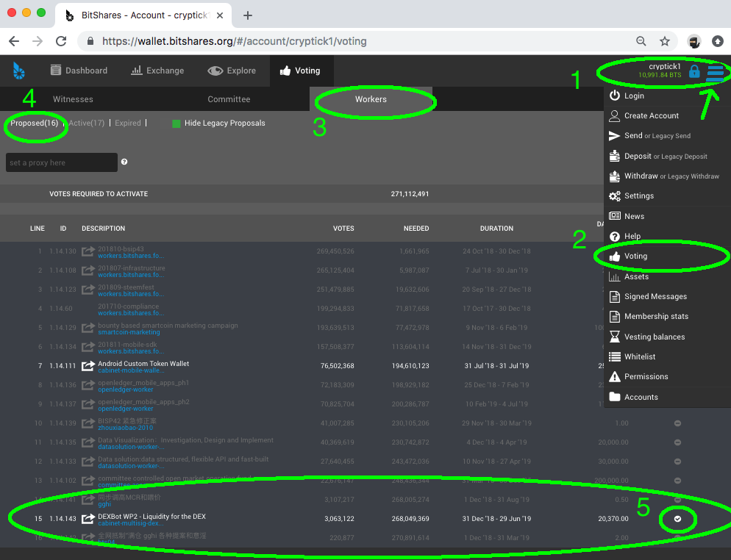The image size is (731, 560).
Task: Toggle vote checkmark for DEXBot WP2
Action: point(677,519)
